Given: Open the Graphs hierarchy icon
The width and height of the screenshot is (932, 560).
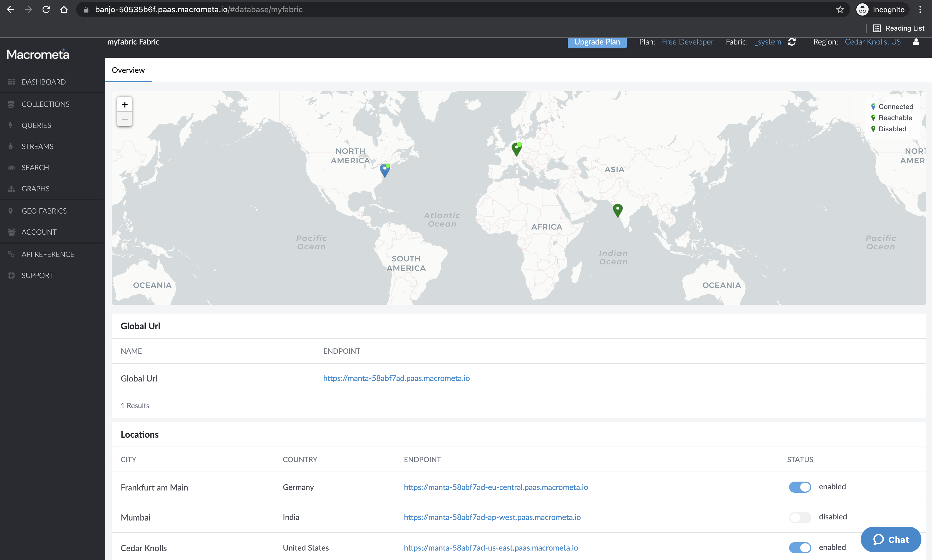Looking at the screenshot, I should [11, 189].
